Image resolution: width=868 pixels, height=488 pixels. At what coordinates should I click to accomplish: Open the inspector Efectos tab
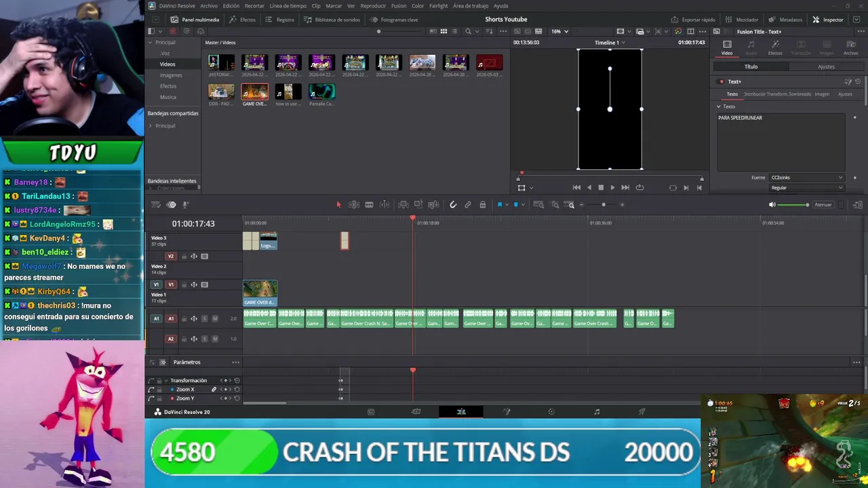(x=775, y=47)
